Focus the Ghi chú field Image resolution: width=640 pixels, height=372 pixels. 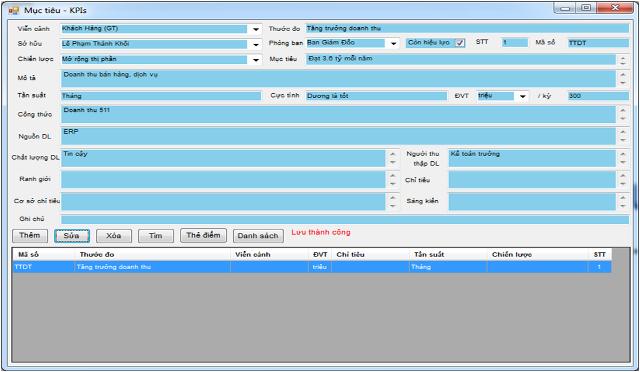[345, 220]
